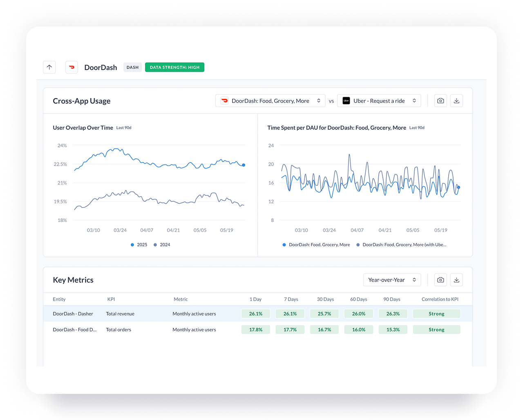Viewport: 523px width, 420px height.
Task: Click the up arrow back button
Action: coord(49,67)
